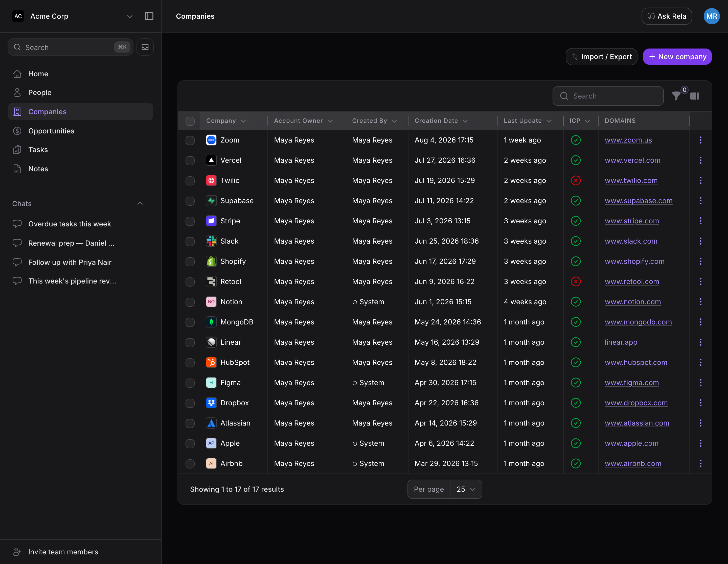Screen dimensions: 728x564
Task: Open the Last Update column menu
Action: (549, 121)
